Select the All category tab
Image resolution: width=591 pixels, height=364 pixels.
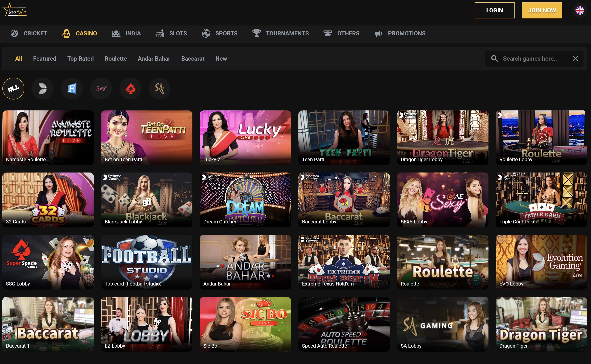(19, 58)
